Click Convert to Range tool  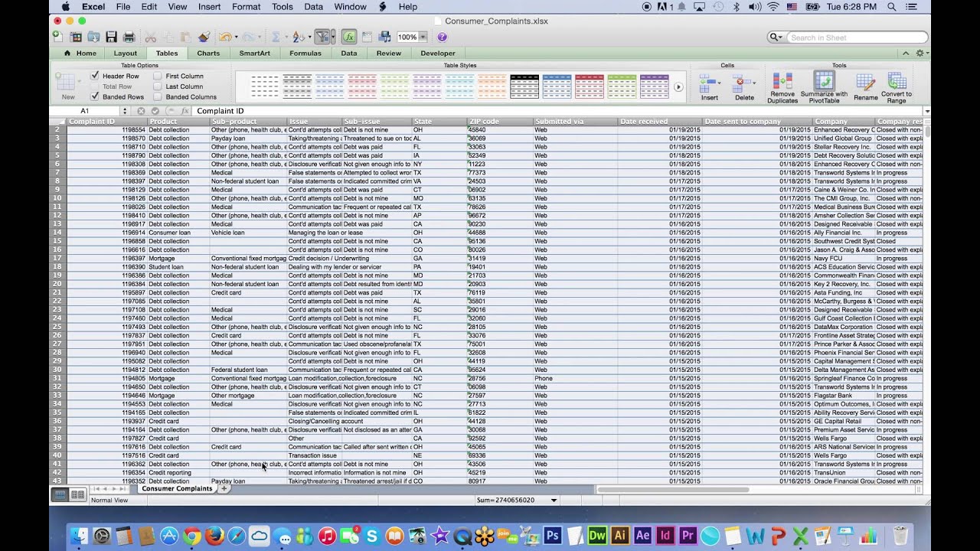click(897, 87)
